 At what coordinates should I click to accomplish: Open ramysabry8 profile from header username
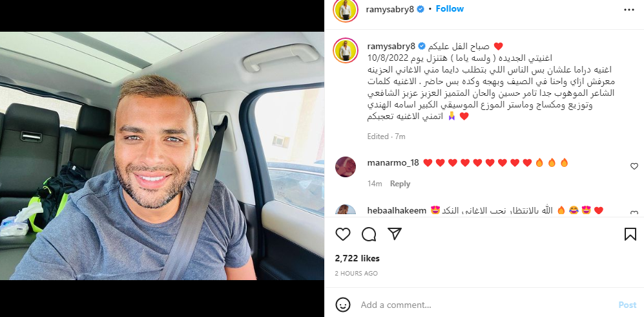pos(390,10)
